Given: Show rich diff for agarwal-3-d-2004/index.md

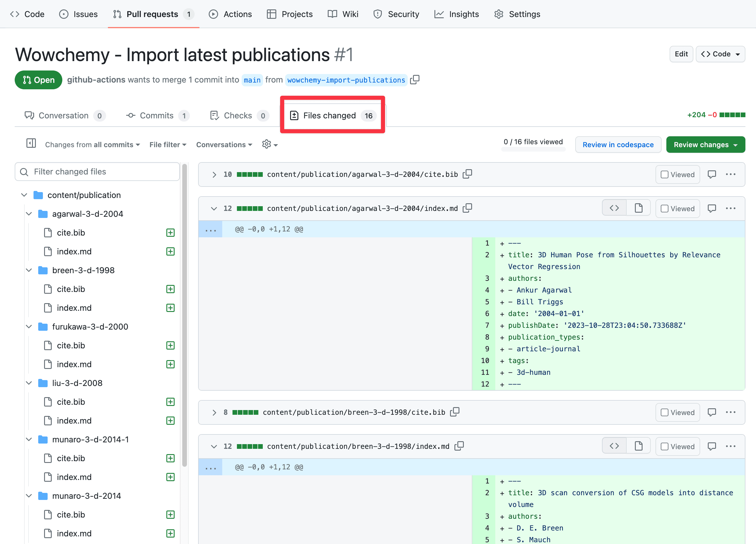Looking at the screenshot, I should [638, 208].
